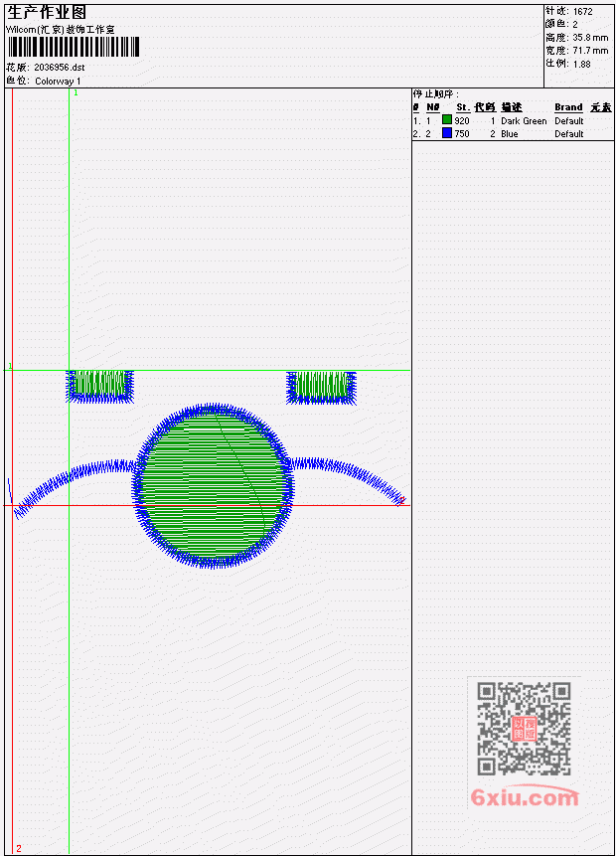This screenshot has width=616, height=856.
Task: Click the red '2' marker at bottom left
Action: coord(19,848)
